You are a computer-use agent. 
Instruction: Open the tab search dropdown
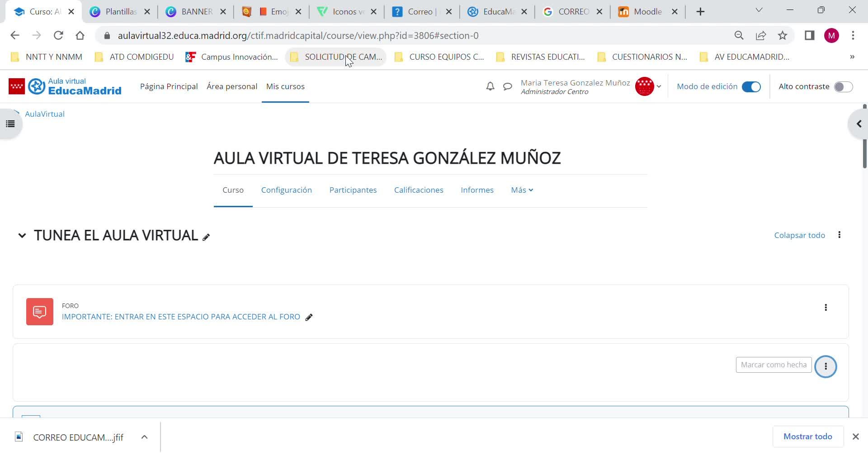pyautogui.click(x=759, y=10)
